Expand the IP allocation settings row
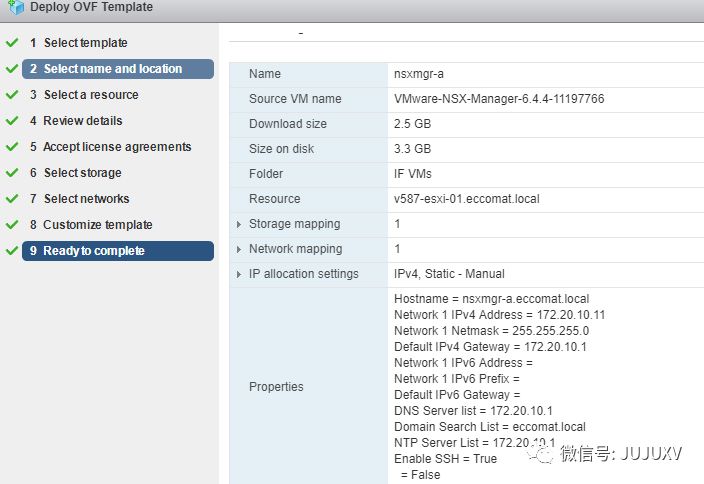Image resolution: width=704 pixels, height=484 pixels. click(239, 274)
